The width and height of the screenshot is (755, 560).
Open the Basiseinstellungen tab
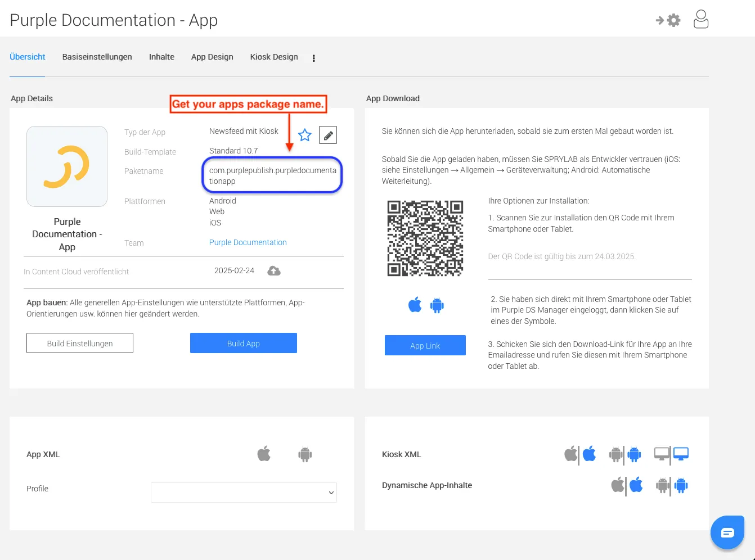pyautogui.click(x=97, y=57)
